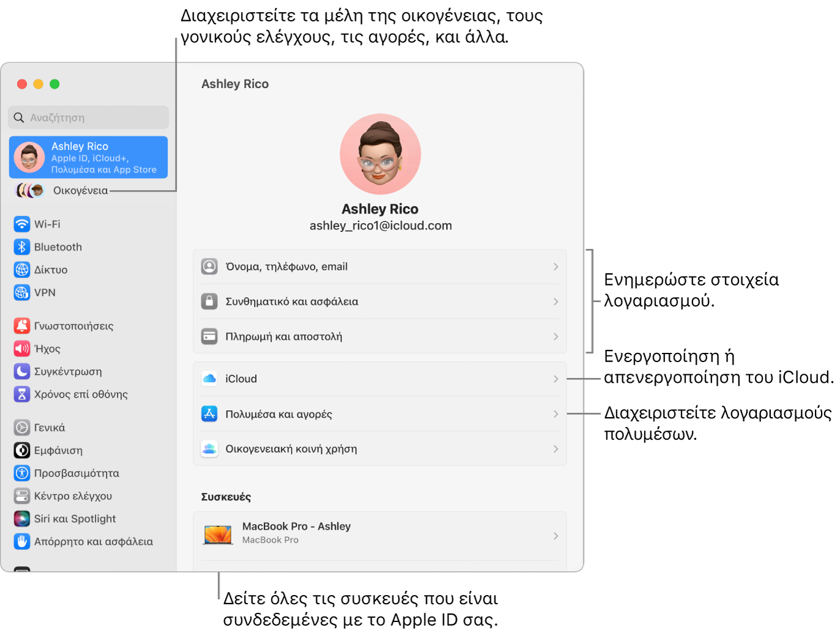Screen dimensions: 840x633
Task: Expand MacBook Pro - Ashley row chevron
Action: 556,536
